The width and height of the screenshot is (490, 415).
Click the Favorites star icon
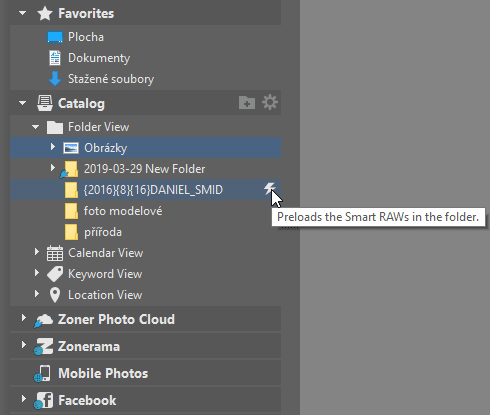tap(45, 14)
